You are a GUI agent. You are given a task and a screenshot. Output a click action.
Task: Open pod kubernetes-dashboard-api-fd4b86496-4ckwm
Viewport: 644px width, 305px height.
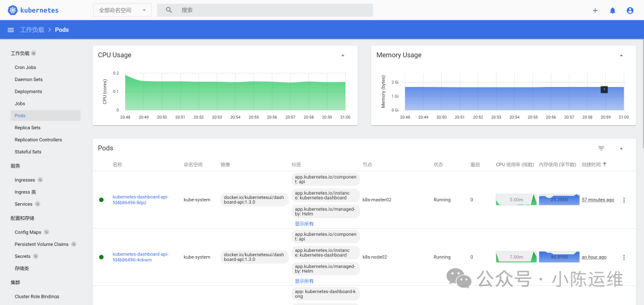click(x=141, y=257)
